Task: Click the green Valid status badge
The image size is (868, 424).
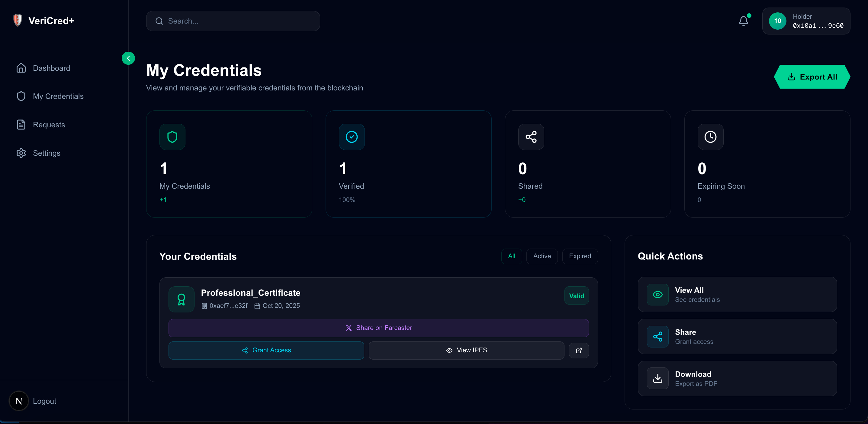Action: tap(576, 296)
